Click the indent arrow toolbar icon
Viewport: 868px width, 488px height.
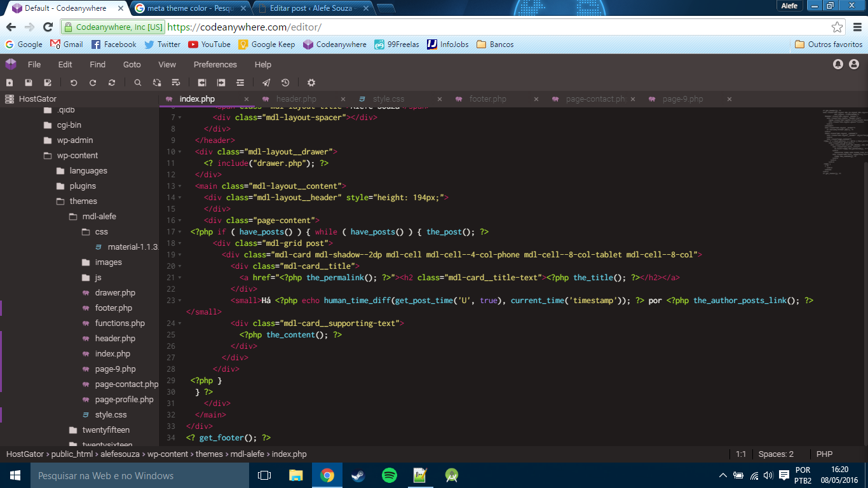[x=221, y=83]
